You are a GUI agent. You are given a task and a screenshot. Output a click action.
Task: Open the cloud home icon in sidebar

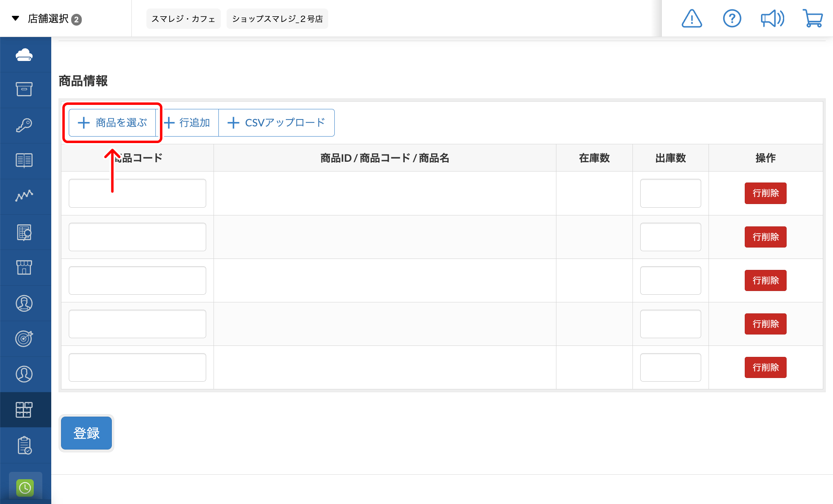(24, 54)
